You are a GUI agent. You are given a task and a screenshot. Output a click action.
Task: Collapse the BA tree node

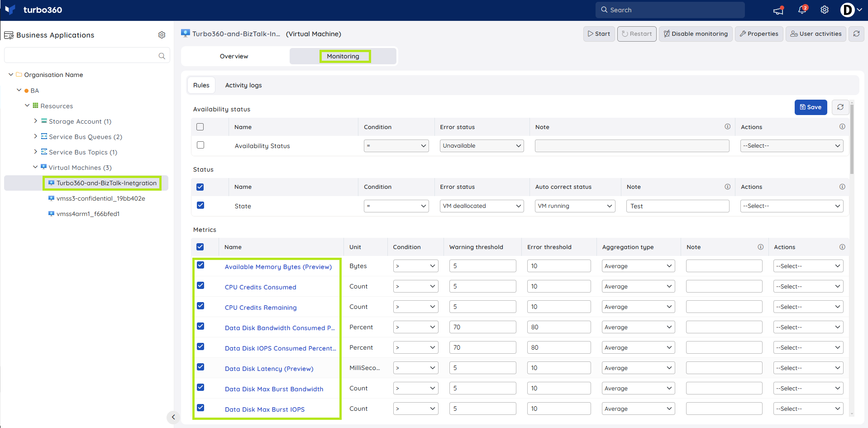coord(19,90)
